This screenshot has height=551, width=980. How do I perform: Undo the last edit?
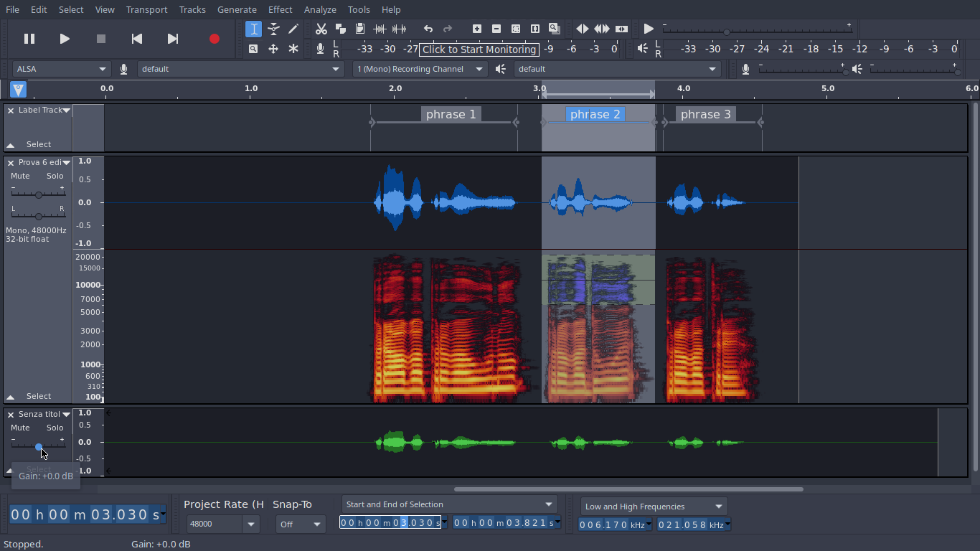pos(428,29)
